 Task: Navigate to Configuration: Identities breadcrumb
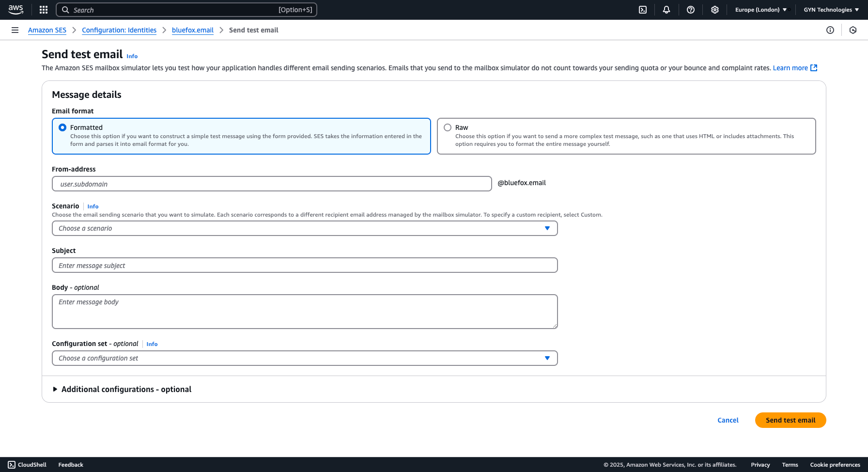(x=119, y=30)
